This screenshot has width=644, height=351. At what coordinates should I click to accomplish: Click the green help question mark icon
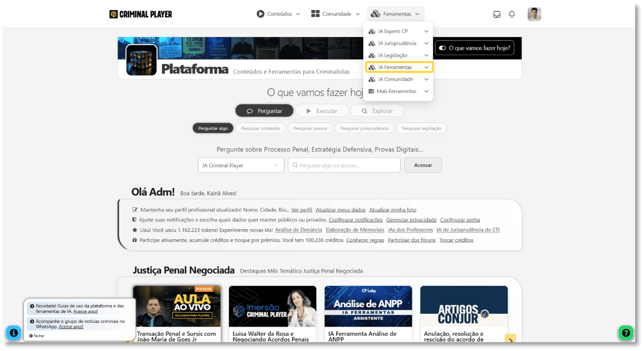(626, 333)
